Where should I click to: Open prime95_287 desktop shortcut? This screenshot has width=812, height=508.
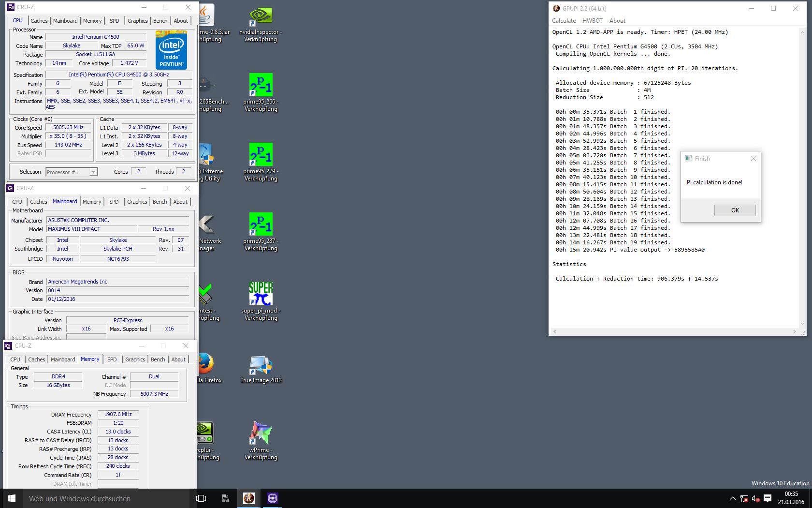pos(261,231)
